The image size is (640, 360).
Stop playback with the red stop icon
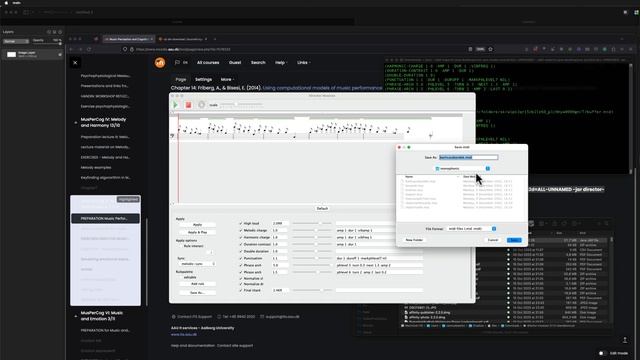click(x=188, y=105)
